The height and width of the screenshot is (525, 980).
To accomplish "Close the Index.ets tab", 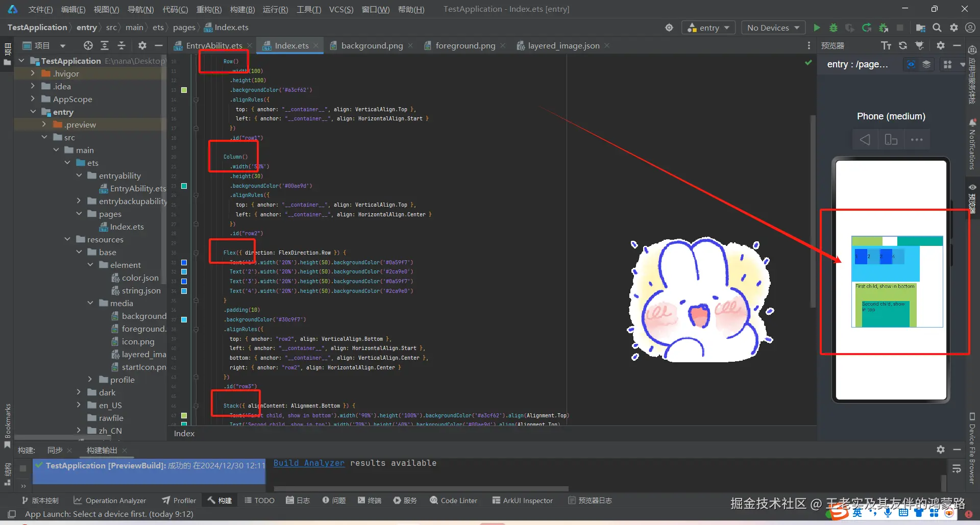I will [316, 45].
